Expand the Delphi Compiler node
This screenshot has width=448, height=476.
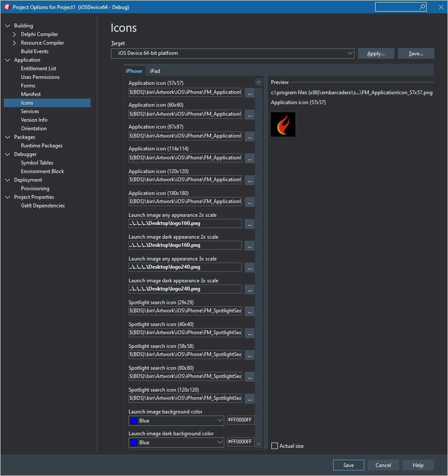tap(14, 34)
